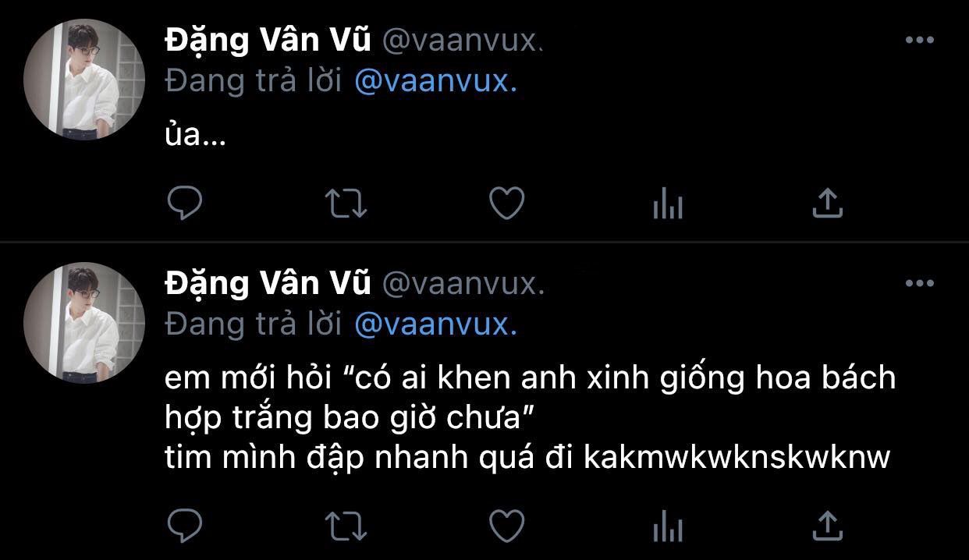Open profile picture on second tweet
The height and width of the screenshot is (560, 969).
84,323
